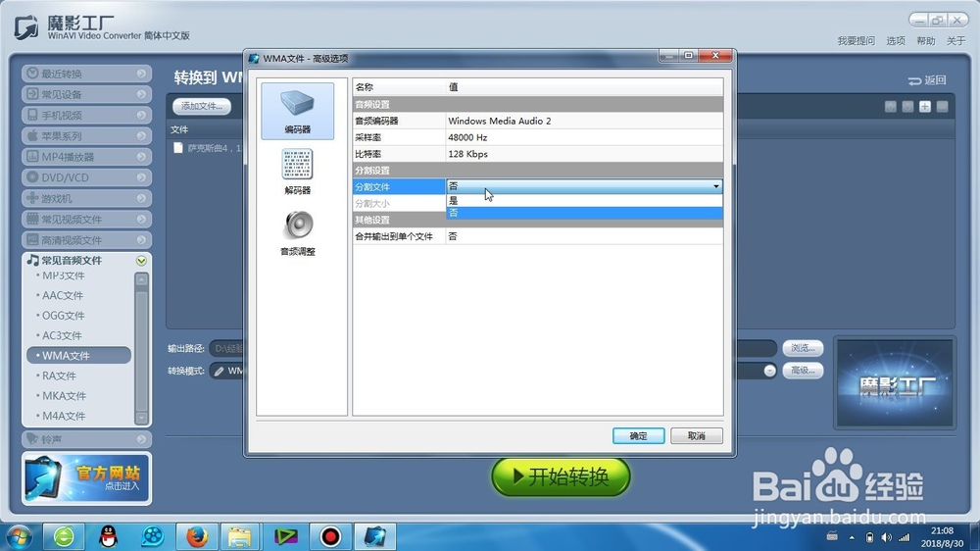Open 选项 menu item

click(896, 40)
